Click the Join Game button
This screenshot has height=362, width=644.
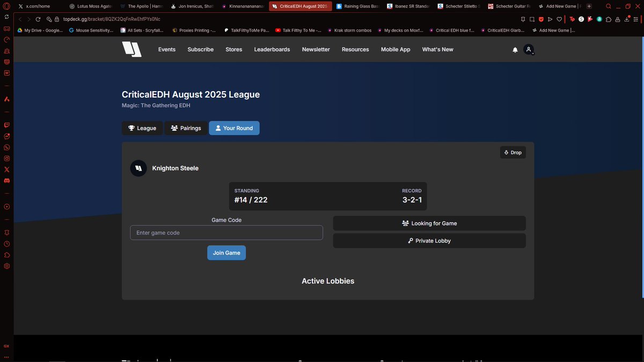tap(226, 253)
